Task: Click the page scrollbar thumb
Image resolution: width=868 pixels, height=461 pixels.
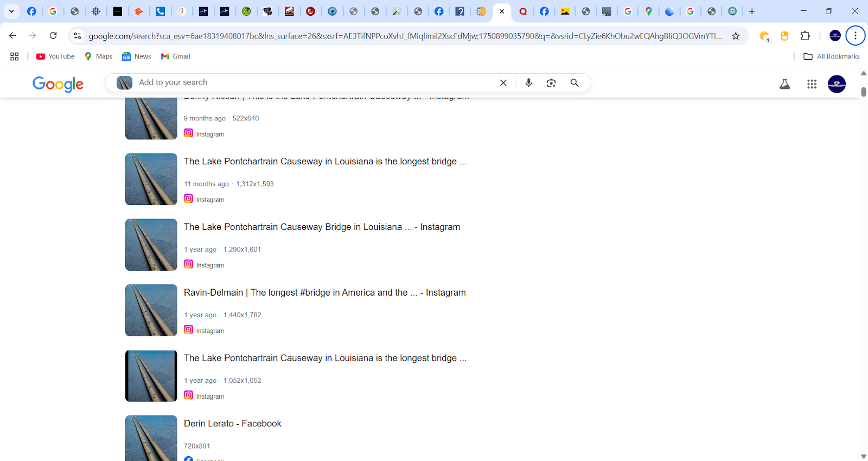Action: pyautogui.click(x=864, y=92)
